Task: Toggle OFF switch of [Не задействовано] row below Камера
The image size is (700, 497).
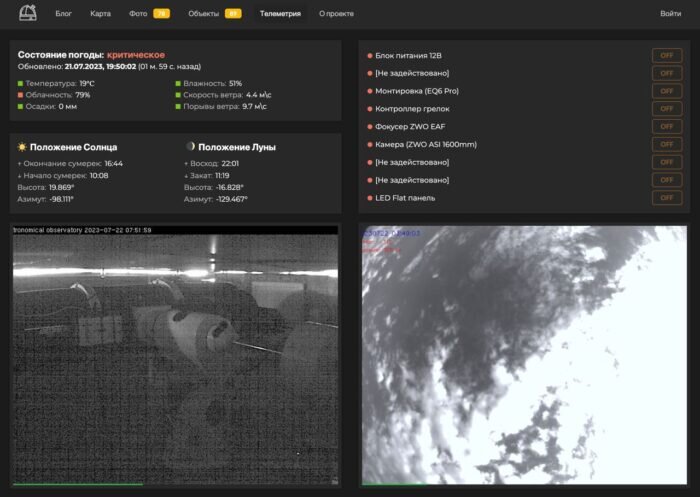Action: [x=667, y=162]
